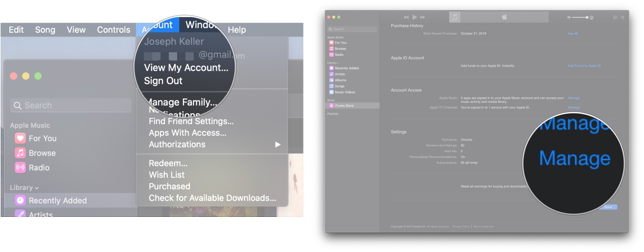Choose Wish List from the Account menu
Image resolution: width=644 pixels, height=252 pixels.
point(167,175)
